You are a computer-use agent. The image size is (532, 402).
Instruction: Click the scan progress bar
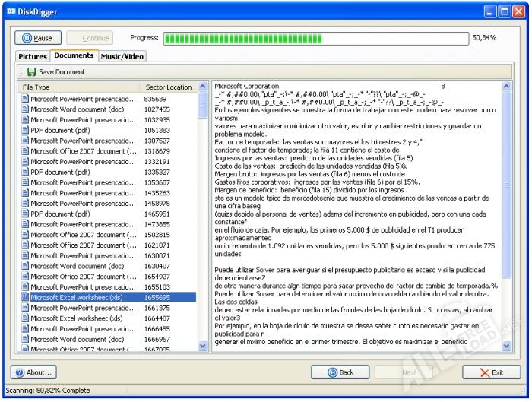coord(315,37)
